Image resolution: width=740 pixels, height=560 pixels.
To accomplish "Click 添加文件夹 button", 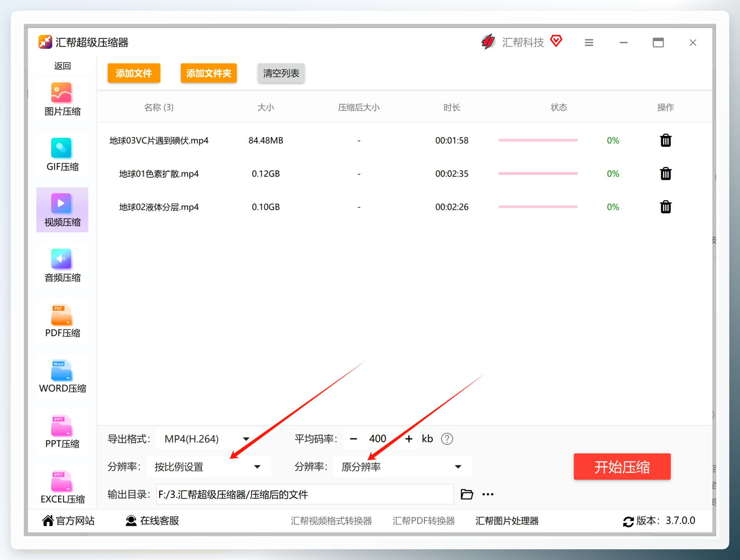I will pos(209,73).
